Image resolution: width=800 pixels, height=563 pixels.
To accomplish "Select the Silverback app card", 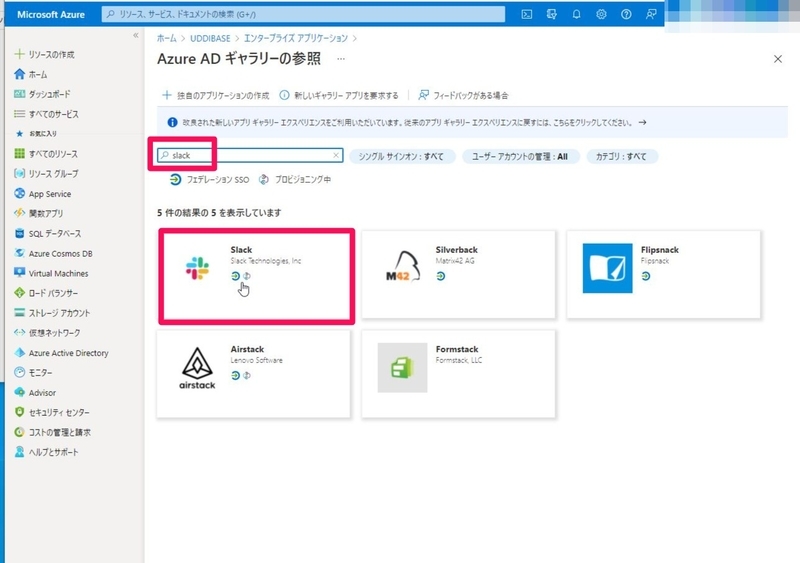I will click(458, 275).
